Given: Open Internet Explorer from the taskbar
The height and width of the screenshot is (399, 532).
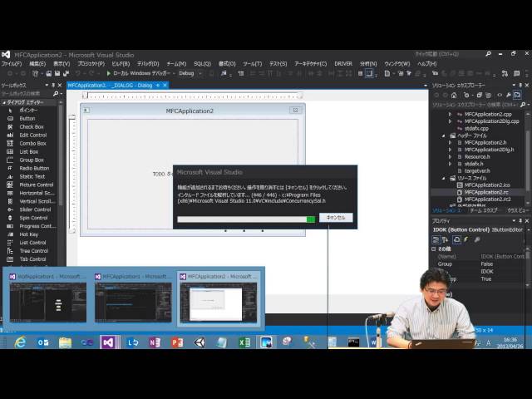Looking at the screenshot, I should point(20,342).
